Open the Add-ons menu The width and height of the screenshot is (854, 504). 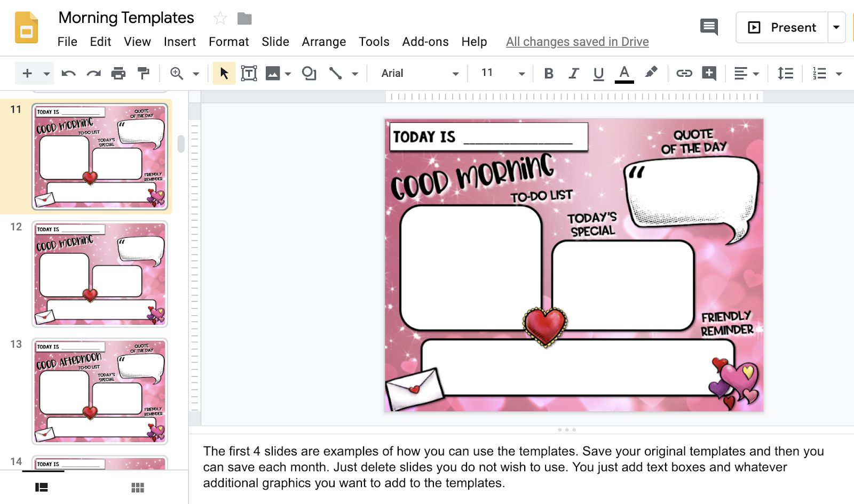tap(425, 42)
